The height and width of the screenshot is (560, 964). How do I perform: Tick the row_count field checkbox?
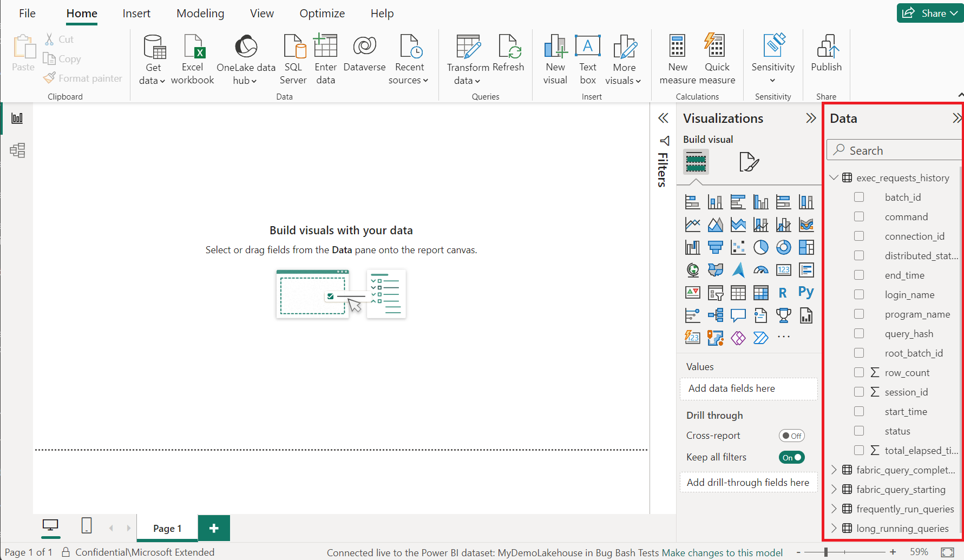click(859, 373)
